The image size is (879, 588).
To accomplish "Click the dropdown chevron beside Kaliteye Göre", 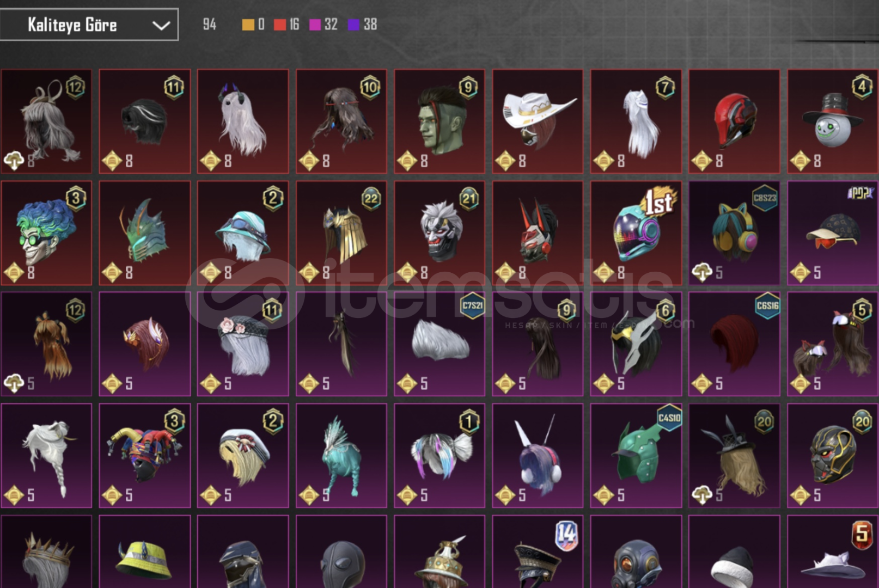I will (x=161, y=25).
